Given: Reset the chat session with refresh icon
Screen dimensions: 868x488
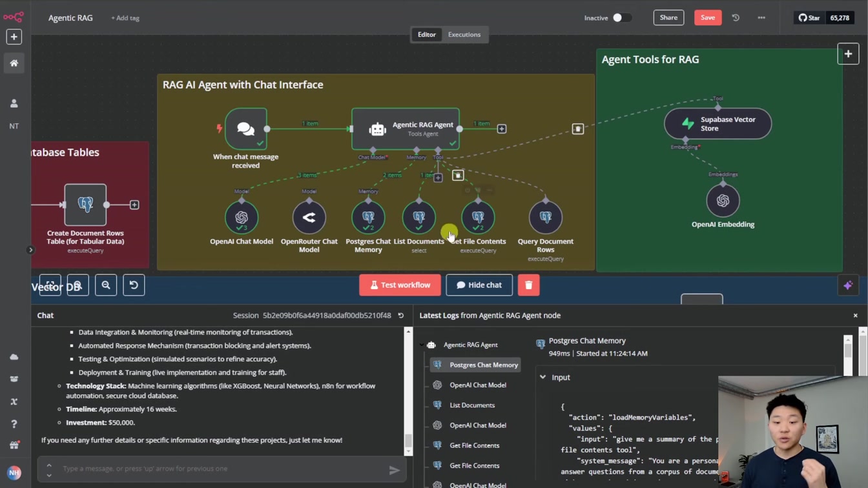Looking at the screenshot, I should 401,316.
